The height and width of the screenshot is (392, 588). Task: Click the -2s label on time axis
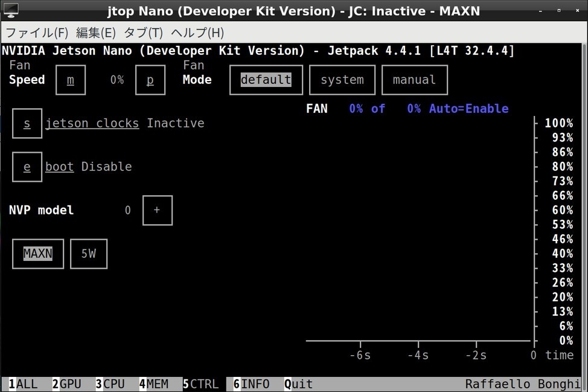coord(476,355)
